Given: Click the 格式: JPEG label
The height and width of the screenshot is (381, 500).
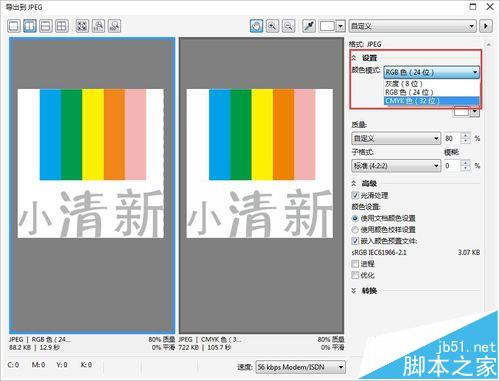Looking at the screenshot, I should pos(365,44).
